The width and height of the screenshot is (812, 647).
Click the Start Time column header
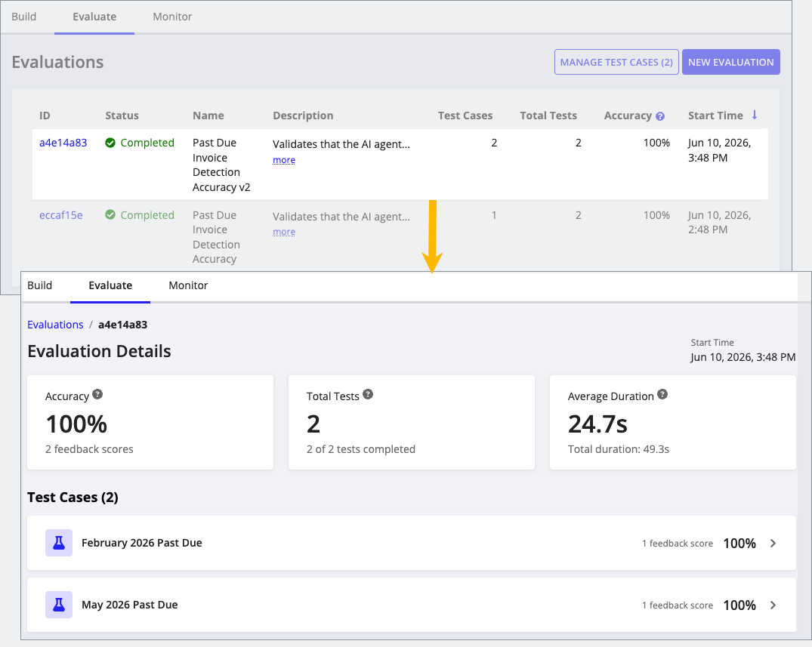(x=715, y=116)
